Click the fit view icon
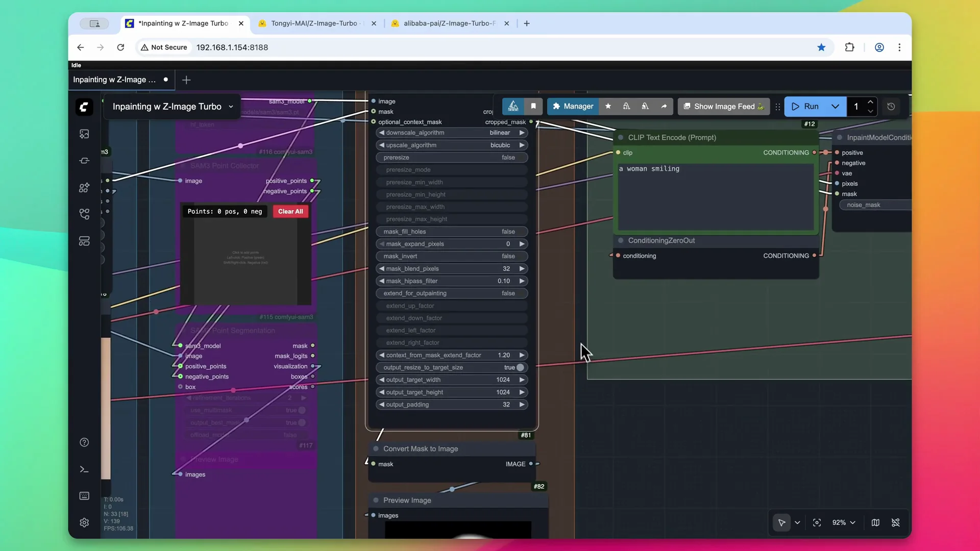This screenshot has width=980, height=551. (817, 522)
